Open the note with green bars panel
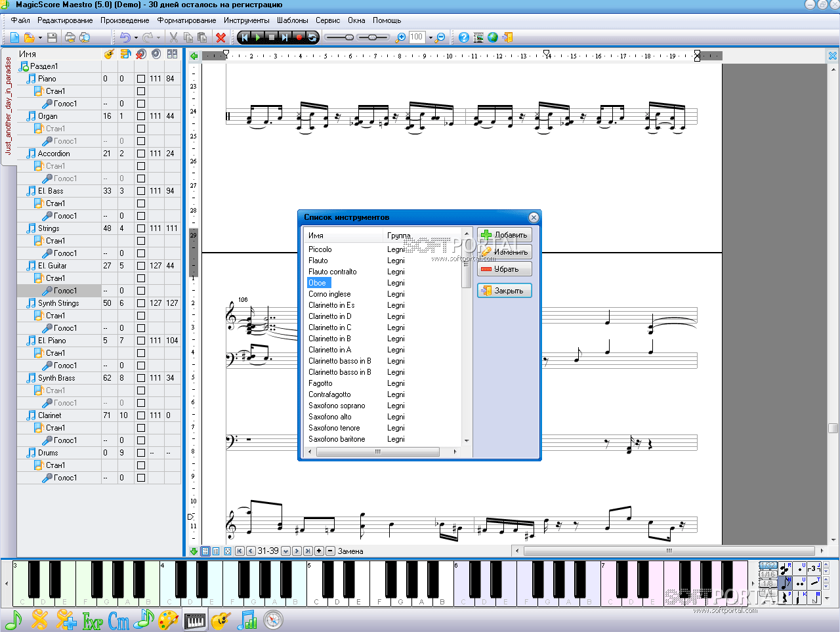This screenshot has width=840, height=632. 247,620
